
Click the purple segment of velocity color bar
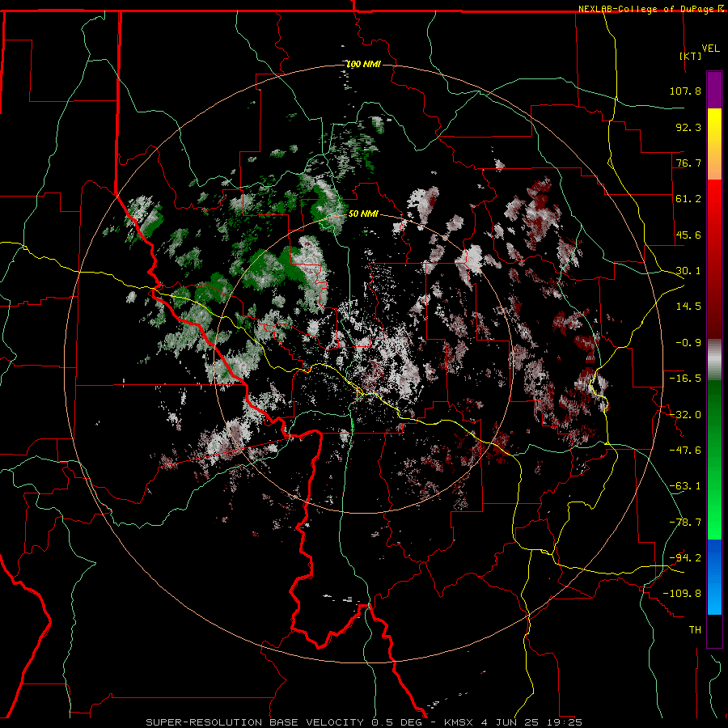point(714,90)
